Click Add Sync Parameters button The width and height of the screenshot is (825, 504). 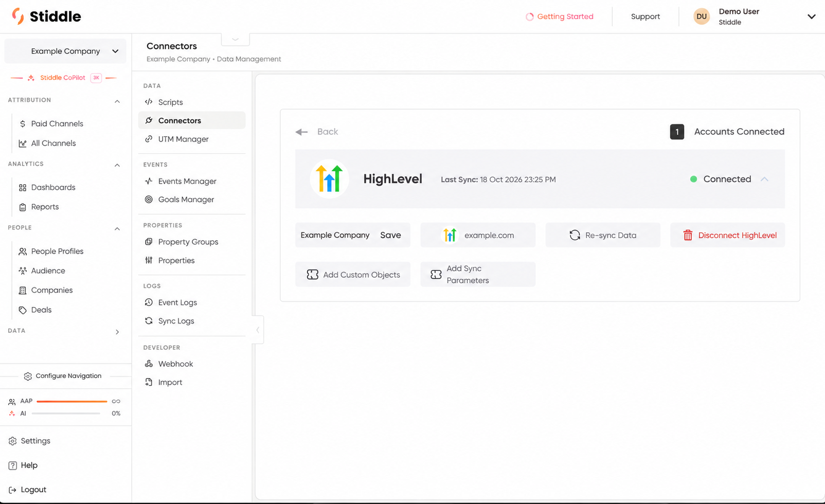coord(478,274)
